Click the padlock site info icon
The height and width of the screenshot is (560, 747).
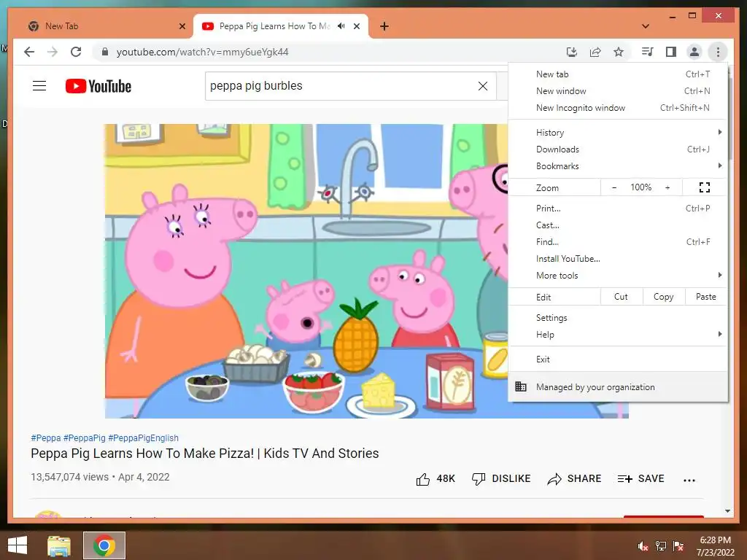click(105, 52)
